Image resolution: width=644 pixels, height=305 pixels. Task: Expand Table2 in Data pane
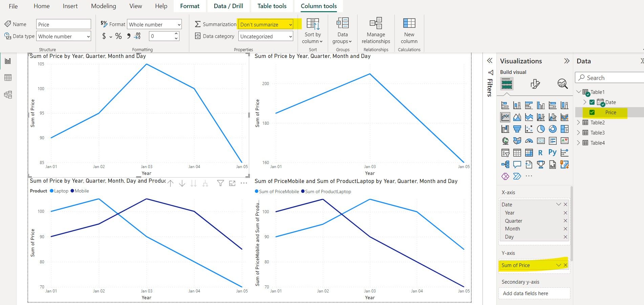(578, 123)
